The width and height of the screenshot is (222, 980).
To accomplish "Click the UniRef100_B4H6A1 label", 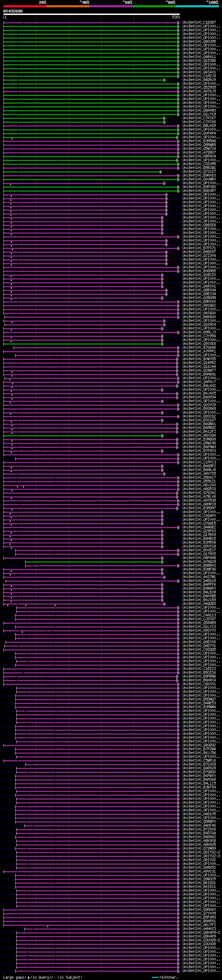I will (x=199, y=374).
